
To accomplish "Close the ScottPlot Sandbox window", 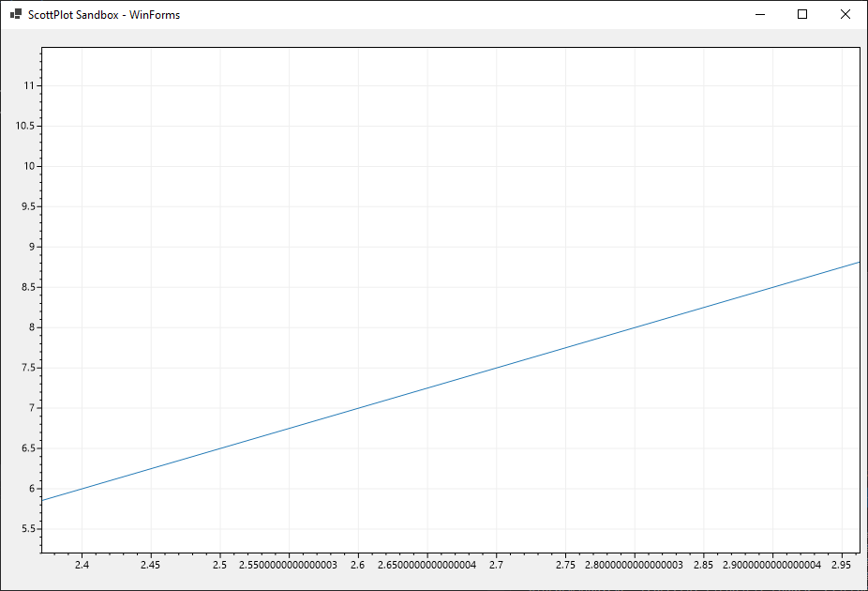I will pyautogui.click(x=846, y=14).
